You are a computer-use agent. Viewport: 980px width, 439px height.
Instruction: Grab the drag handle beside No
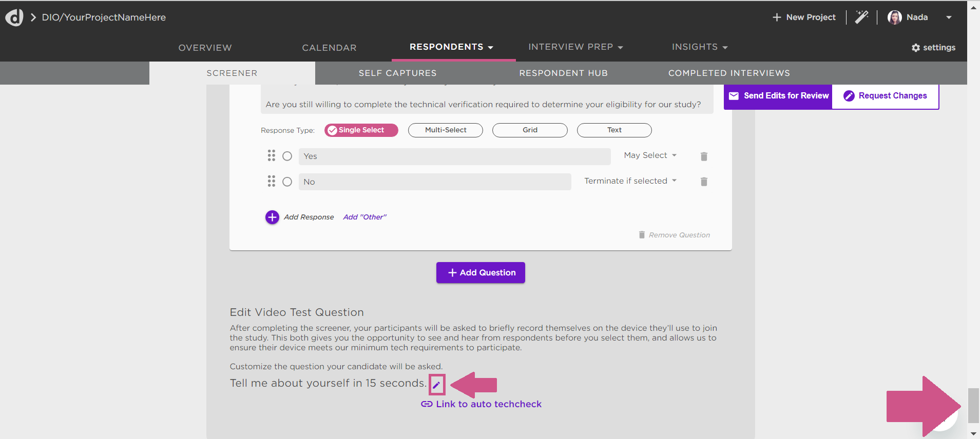[x=271, y=181]
